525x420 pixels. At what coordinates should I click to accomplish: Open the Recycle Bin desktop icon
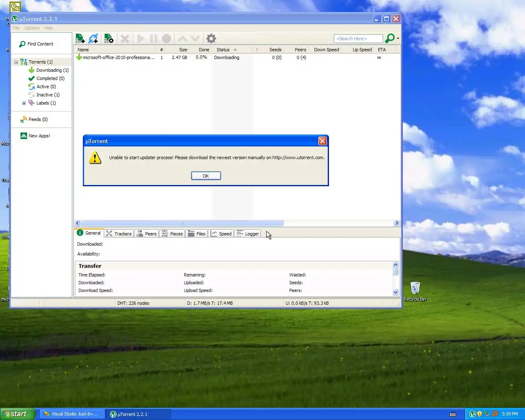(415, 292)
